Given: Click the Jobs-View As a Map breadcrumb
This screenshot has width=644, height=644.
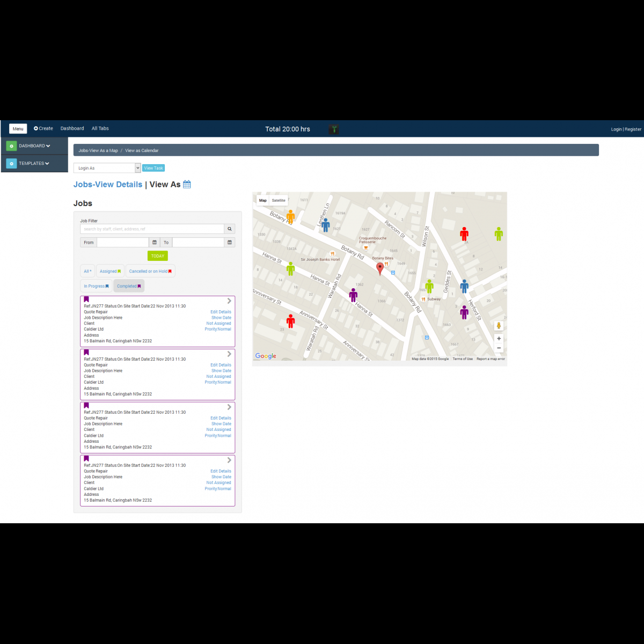Looking at the screenshot, I should click(98, 151).
